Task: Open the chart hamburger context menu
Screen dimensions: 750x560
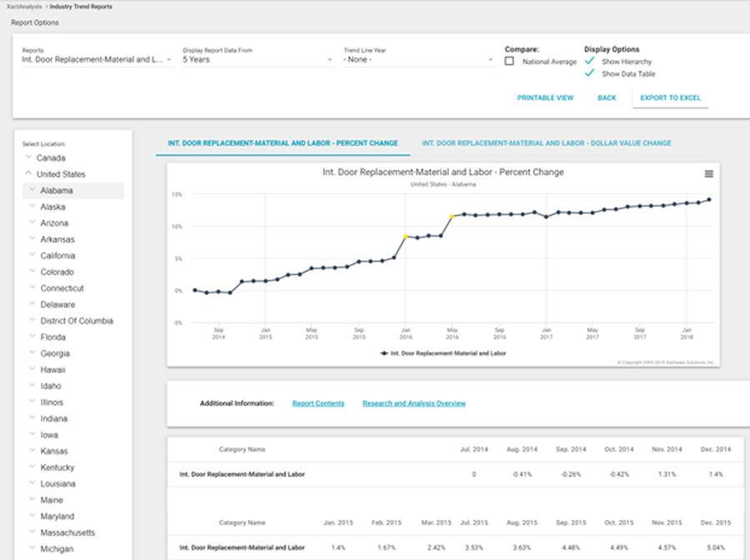Action: coord(708,173)
